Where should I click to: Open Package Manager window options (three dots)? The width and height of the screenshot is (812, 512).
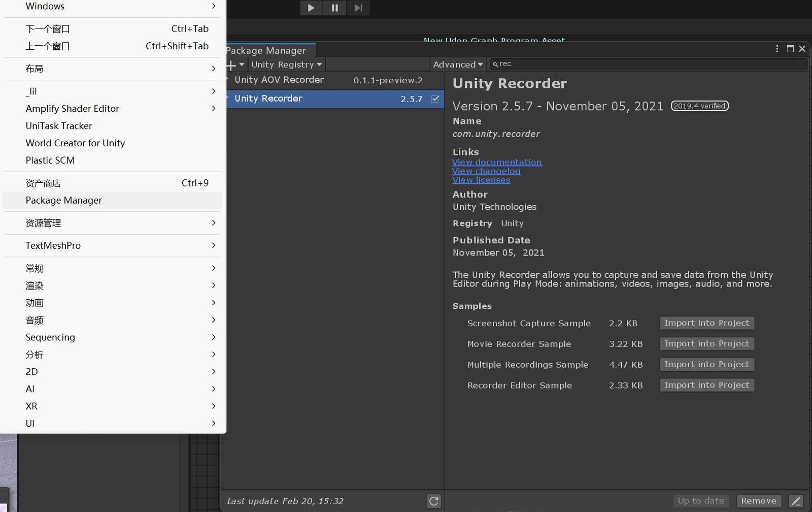click(777, 49)
